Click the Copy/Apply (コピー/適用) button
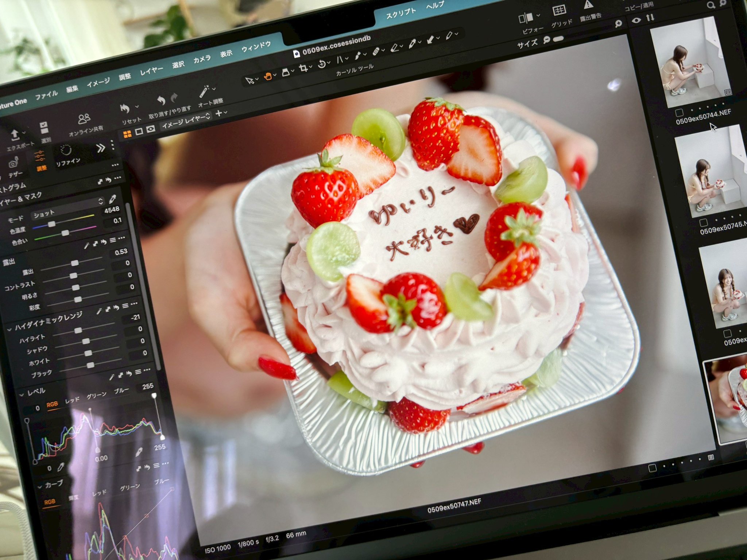 coord(639,7)
